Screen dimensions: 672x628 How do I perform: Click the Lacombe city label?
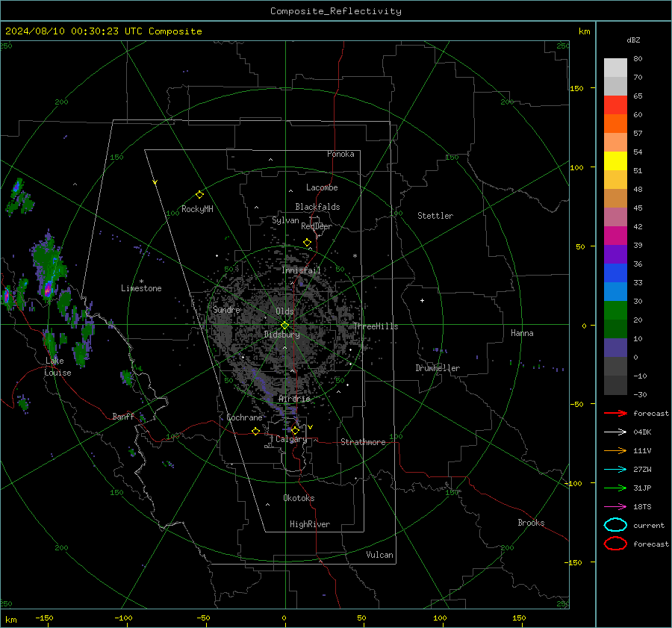click(x=322, y=187)
